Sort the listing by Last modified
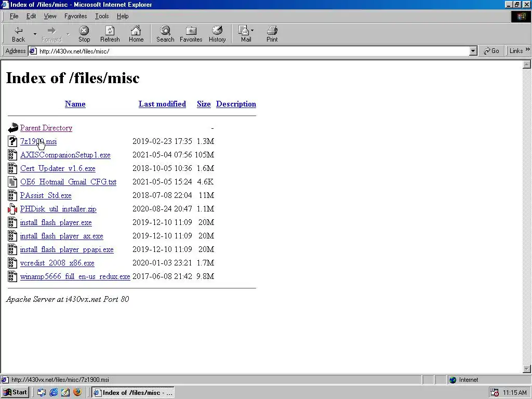Screen dimensions: 532x399 pos(162,104)
